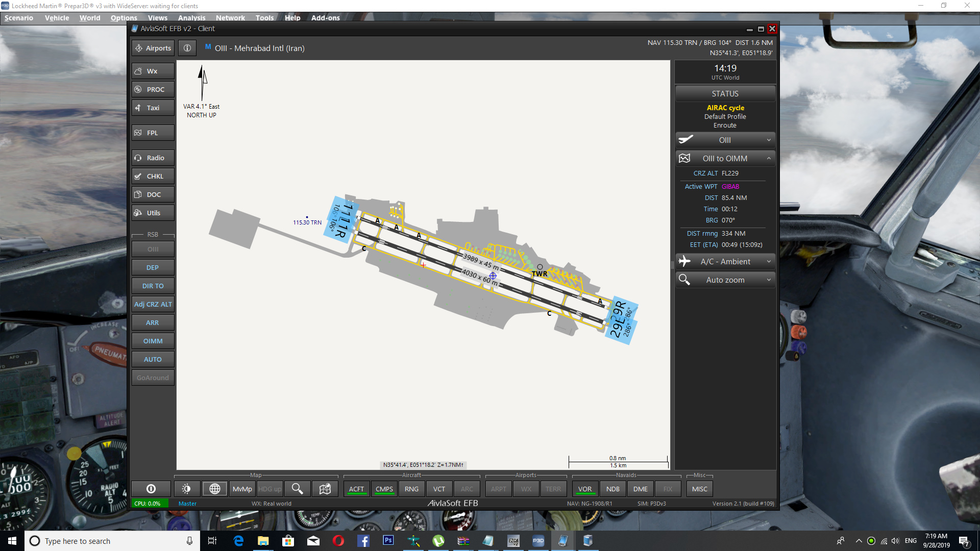Open the Add-ons menu

(326, 18)
